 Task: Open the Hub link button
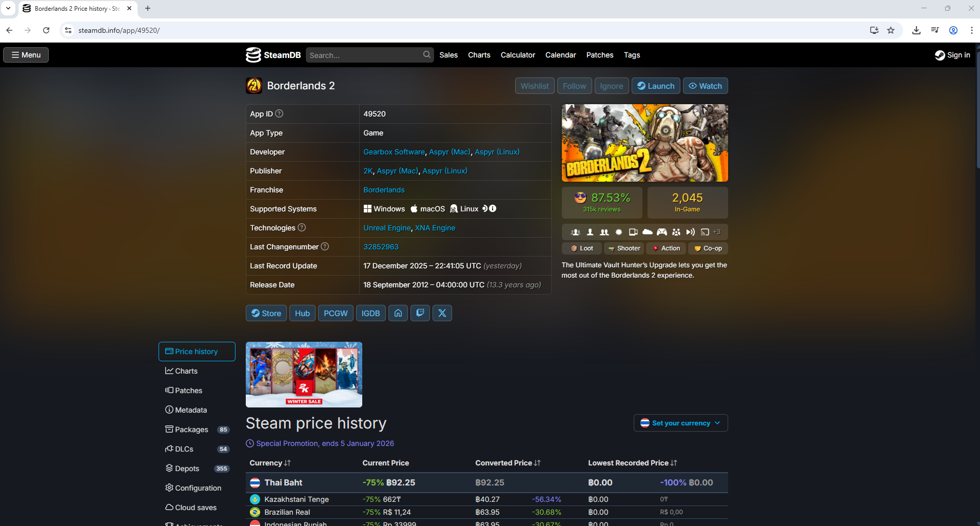[302, 313]
